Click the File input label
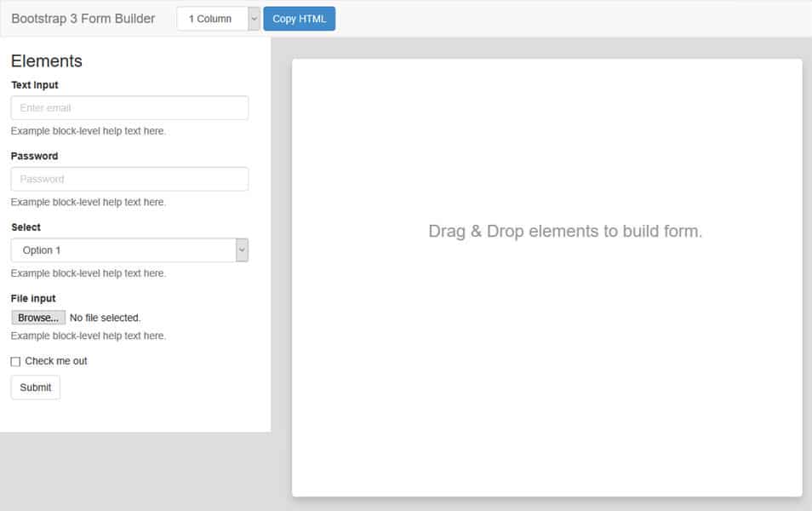This screenshot has width=812, height=511. (33, 299)
